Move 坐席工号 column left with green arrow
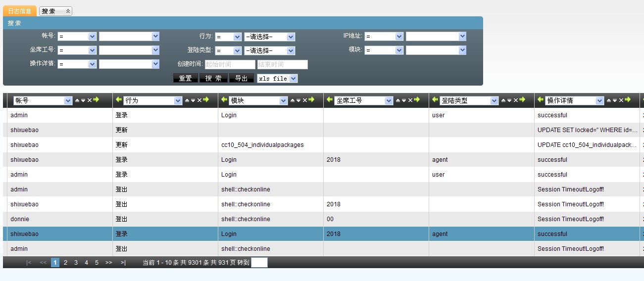The height and width of the screenshot is (281, 644). (329, 100)
